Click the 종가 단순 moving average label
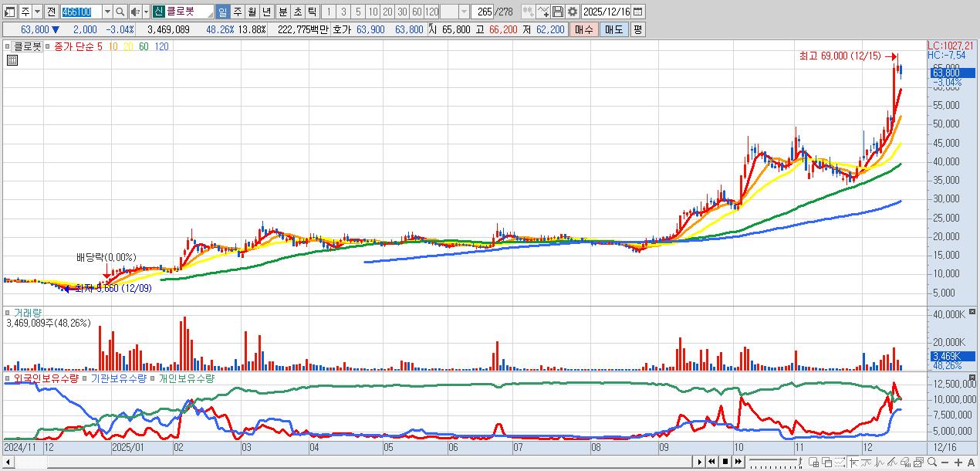Screen dimensions: 980x471 coord(74,46)
